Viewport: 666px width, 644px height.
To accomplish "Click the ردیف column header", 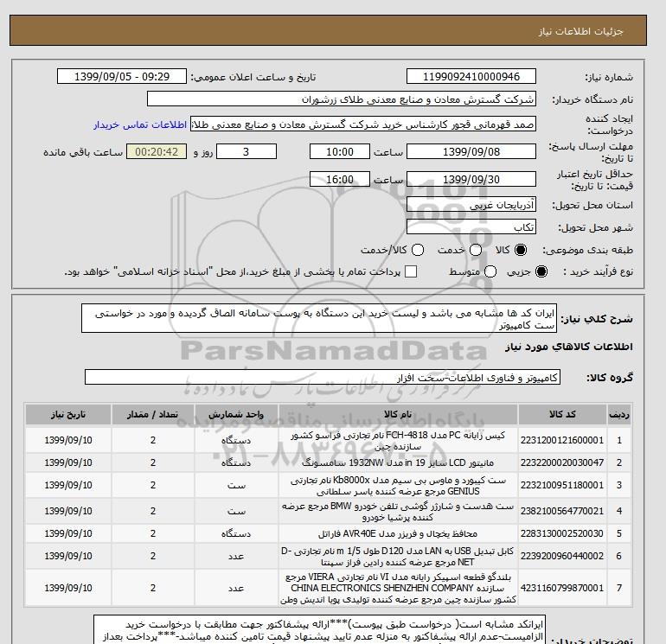I will tap(619, 415).
